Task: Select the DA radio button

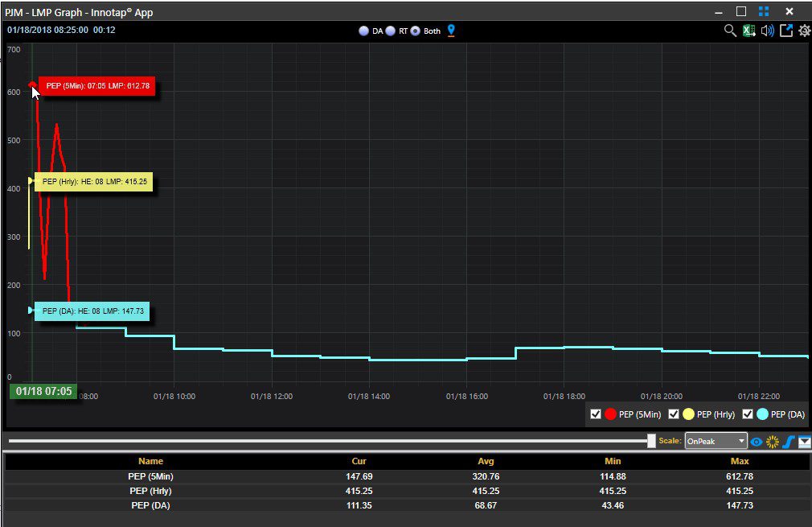Action: pyautogui.click(x=363, y=31)
